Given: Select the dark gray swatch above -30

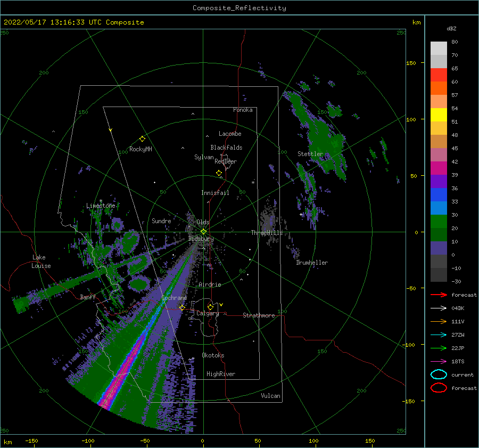Looking at the screenshot, I should click(439, 275).
